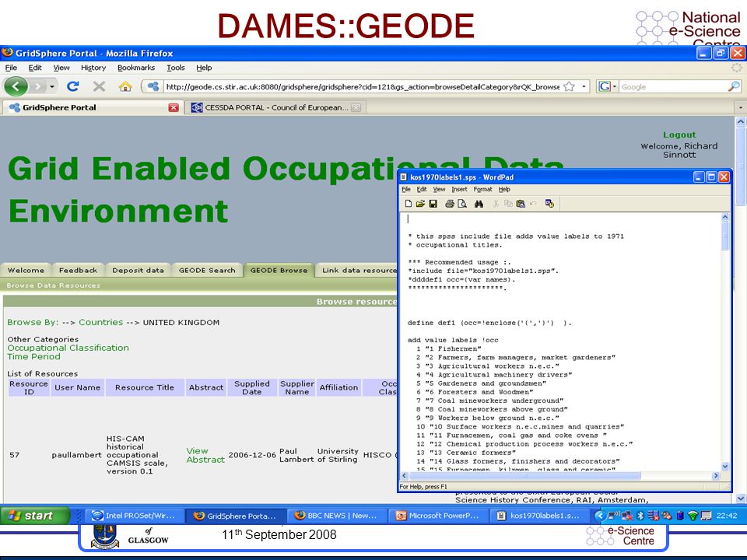Click Cut scissors icon in WordPad
The width and height of the screenshot is (747, 560).
click(x=496, y=204)
